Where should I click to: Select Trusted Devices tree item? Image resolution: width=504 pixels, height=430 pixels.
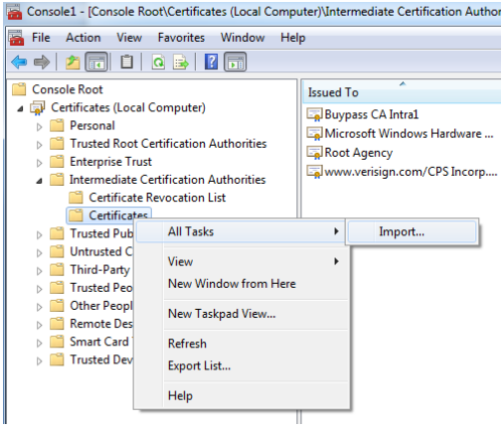click(x=91, y=359)
